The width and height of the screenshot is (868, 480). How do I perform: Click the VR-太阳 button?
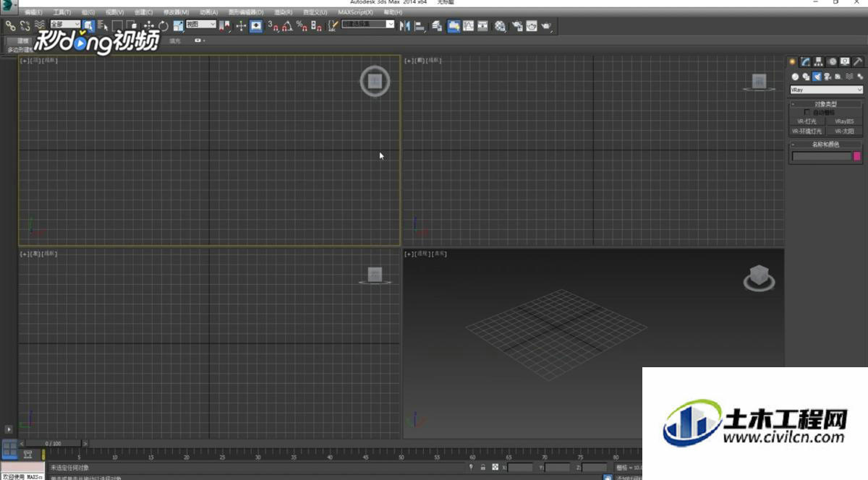click(x=844, y=132)
